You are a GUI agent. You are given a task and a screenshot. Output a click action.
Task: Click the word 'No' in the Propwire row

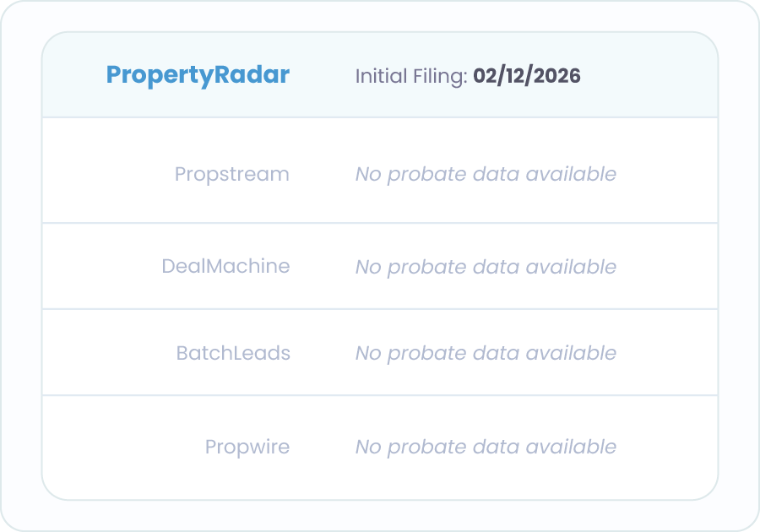(x=368, y=447)
